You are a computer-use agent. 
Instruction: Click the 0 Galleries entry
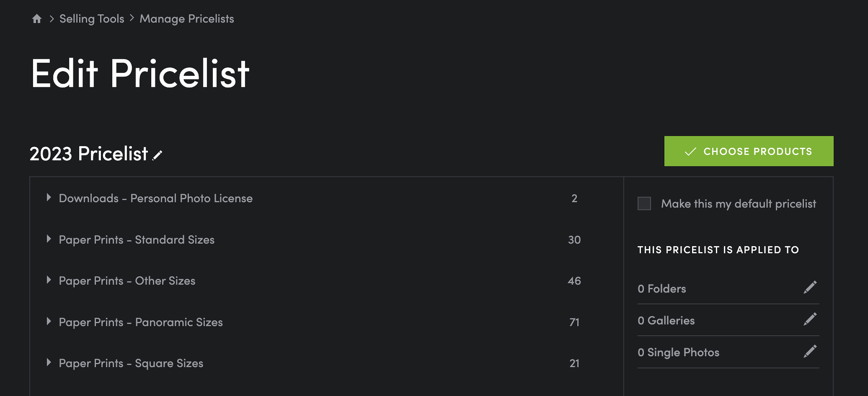point(666,321)
